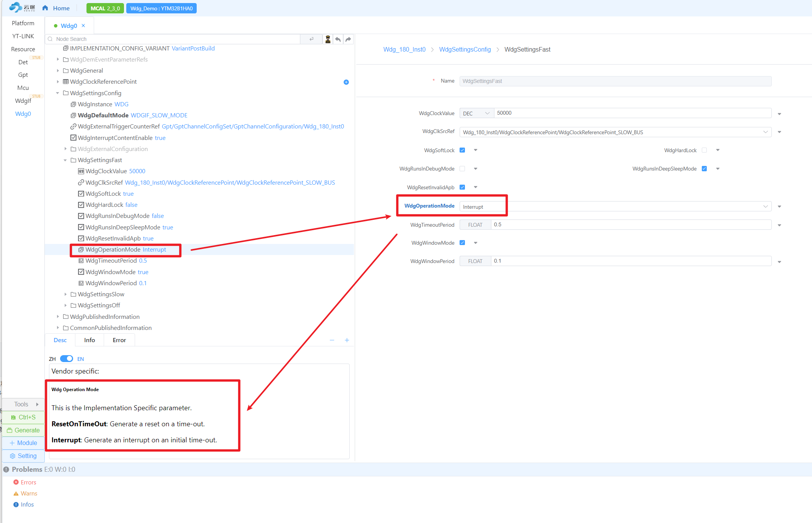Screen dimensions: 812x523
Task: Open the DEC number format dropdown
Action: (x=477, y=113)
